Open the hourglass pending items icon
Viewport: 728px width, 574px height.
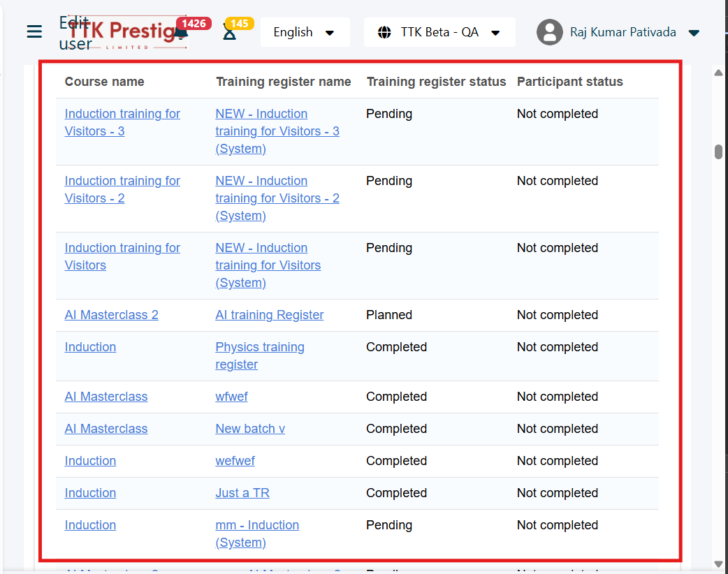tap(230, 33)
